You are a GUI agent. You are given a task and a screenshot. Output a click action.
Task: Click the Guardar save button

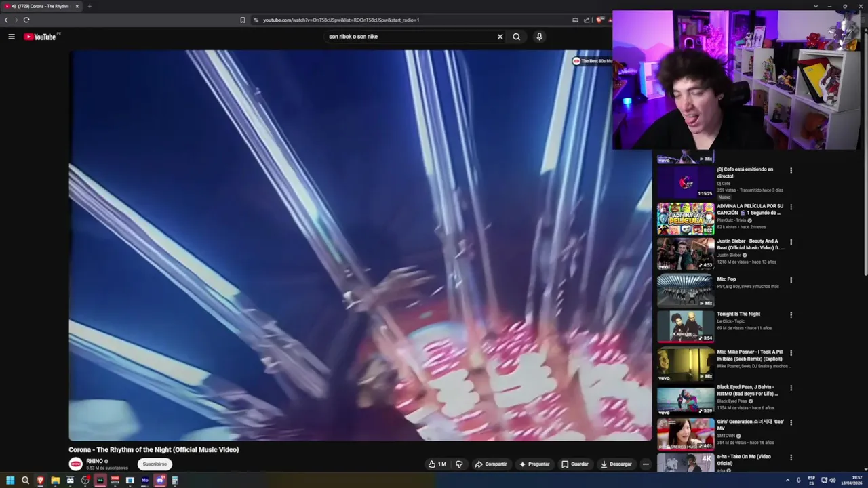pyautogui.click(x=575, y=464)
